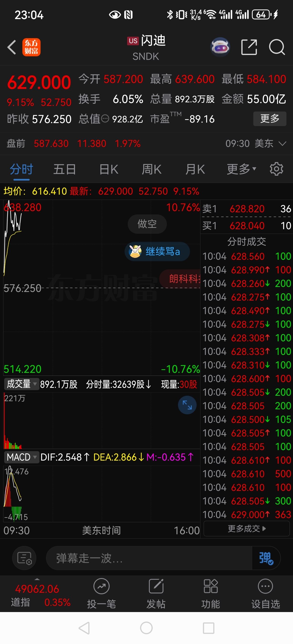Tap the trade row 628.990 near top
Screen dimensions: 293x644
click(x=246, y=270)
